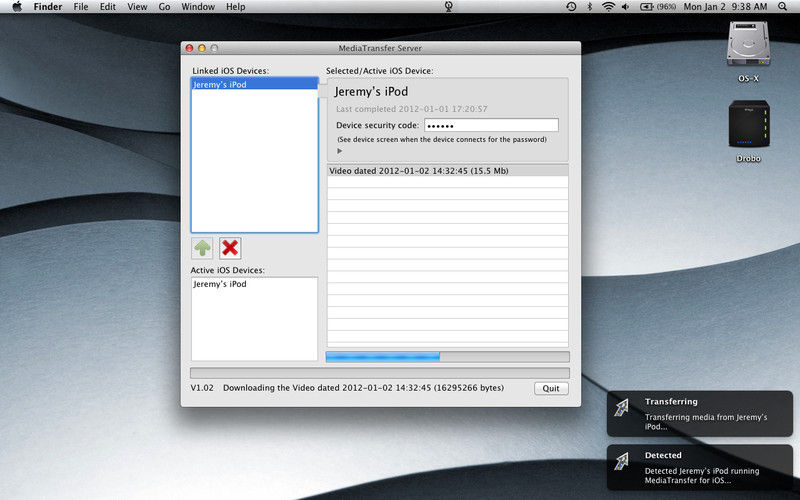The width and height of the screenshot is (800, 500).
Task: Click the Transferring notification icon
Action: click(x=621, y=408)
